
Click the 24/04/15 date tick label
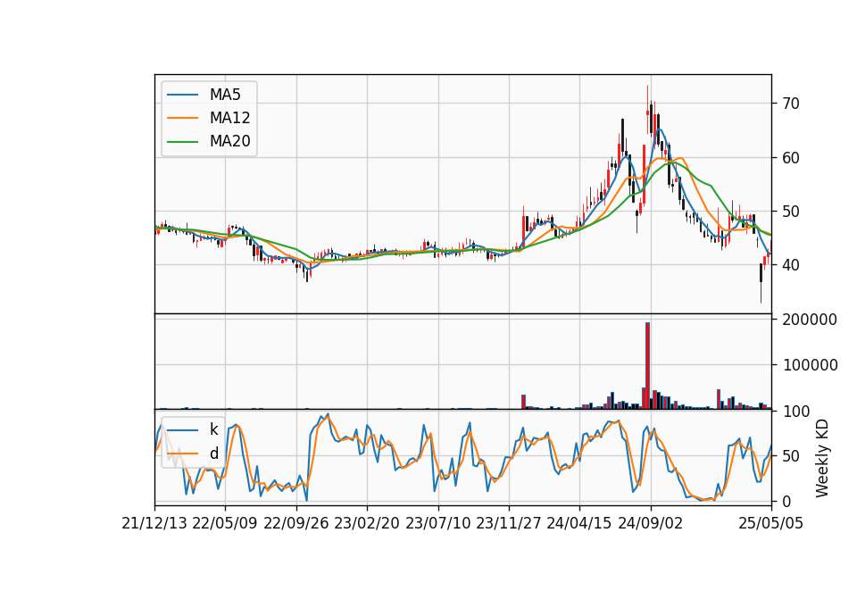tap(579, 523)
